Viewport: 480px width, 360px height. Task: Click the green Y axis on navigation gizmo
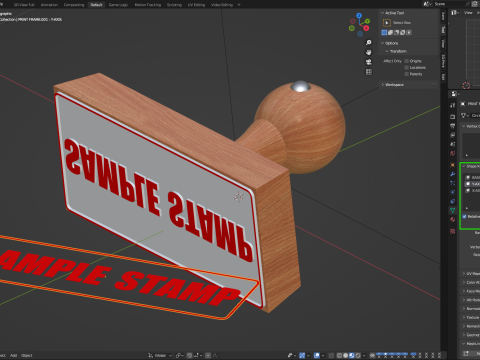(x=367, y=21)
